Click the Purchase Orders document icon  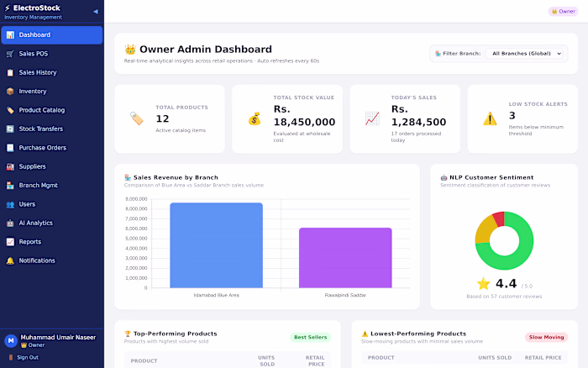coord(10,148)
